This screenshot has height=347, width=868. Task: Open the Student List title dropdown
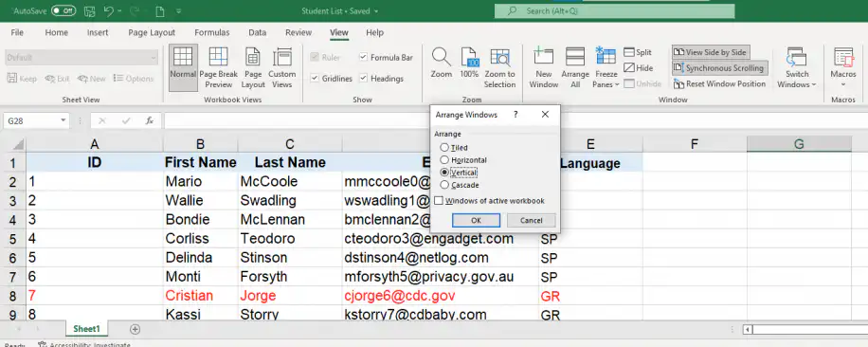(376, 11)
